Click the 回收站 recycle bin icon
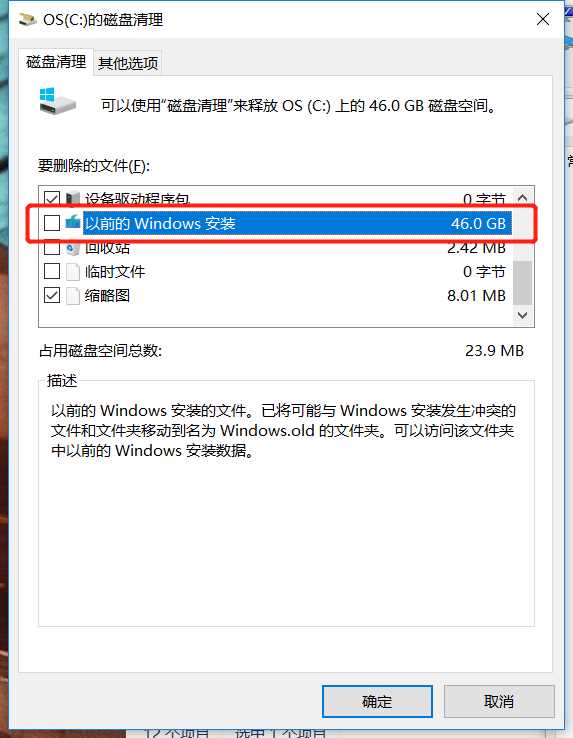The height and width of the screenshot is (738, 573). point(73,248)
